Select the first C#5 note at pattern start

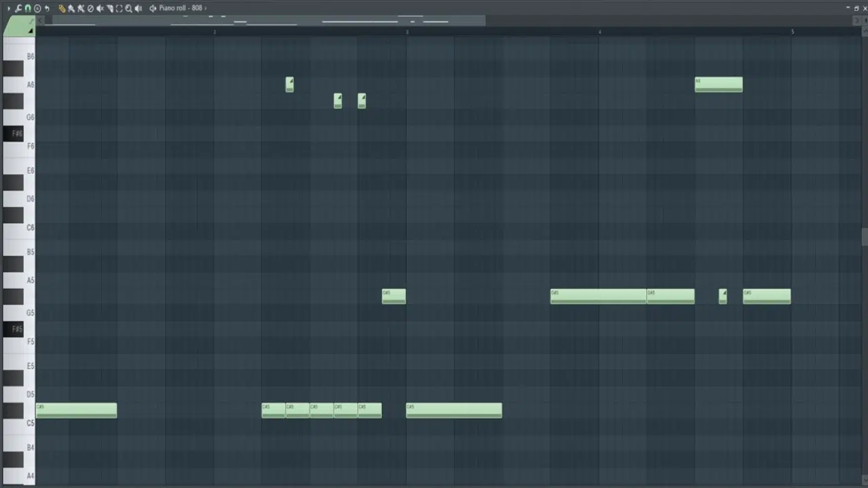point(76,410)
